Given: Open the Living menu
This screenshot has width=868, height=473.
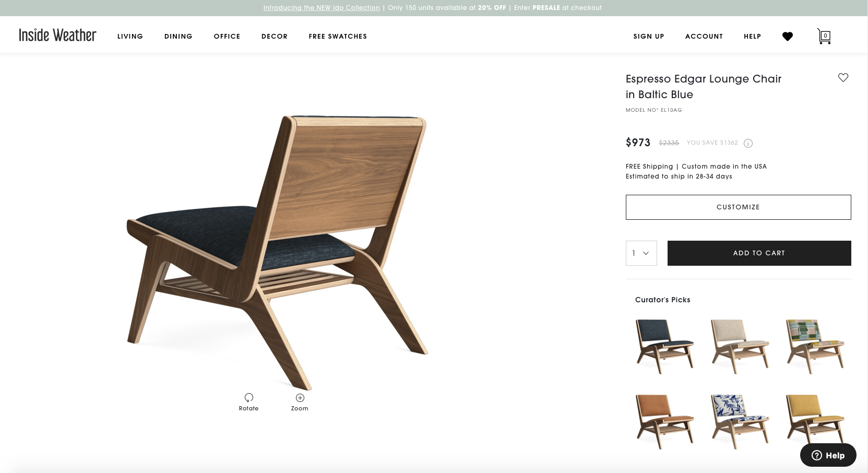Looking at the screenshot, I should pyautogui.click(x=130, y=37).
